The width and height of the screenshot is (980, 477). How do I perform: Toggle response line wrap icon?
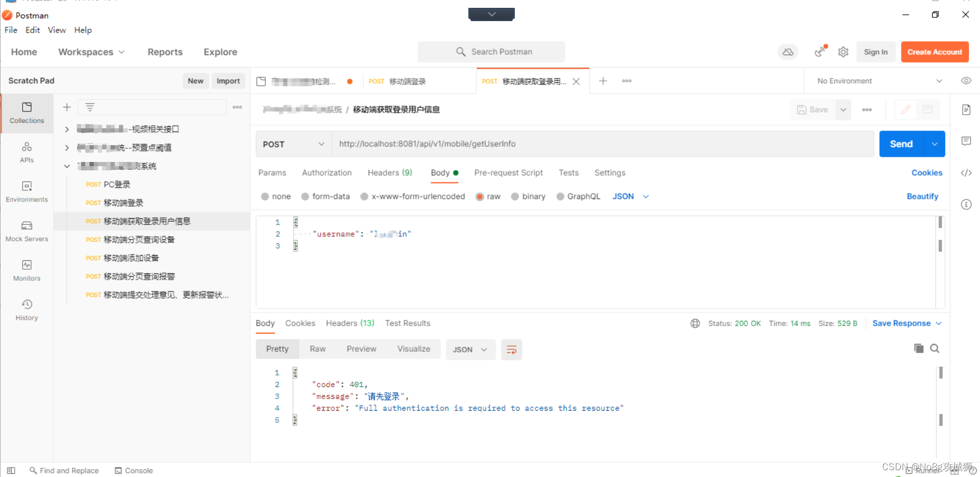[x=511, y=350]
